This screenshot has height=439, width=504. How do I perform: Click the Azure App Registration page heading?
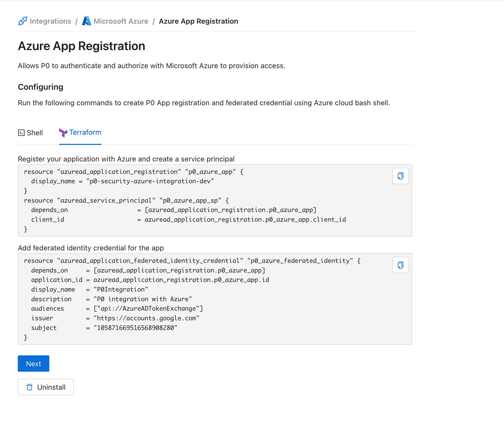[x=81, y=46]
